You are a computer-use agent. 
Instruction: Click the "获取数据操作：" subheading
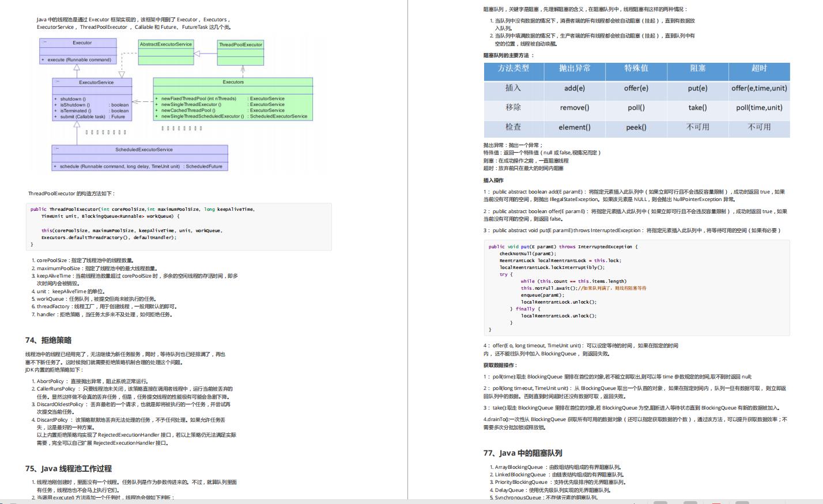point(500,365)
